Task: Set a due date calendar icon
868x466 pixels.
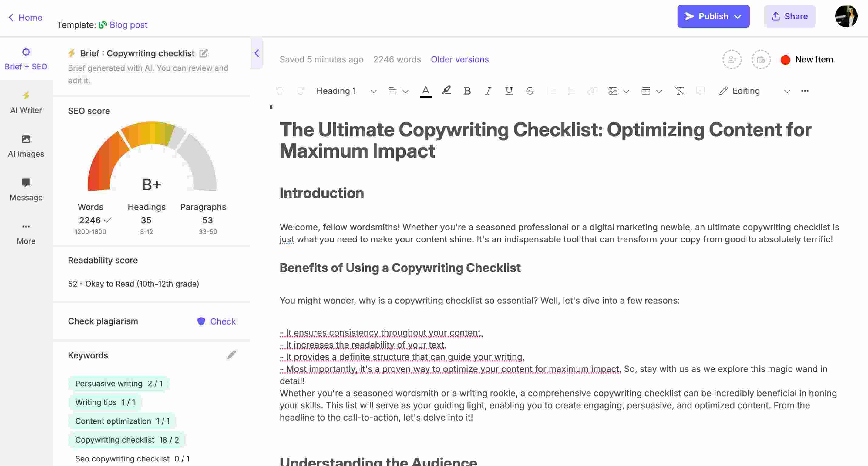Action: [761, 60]
